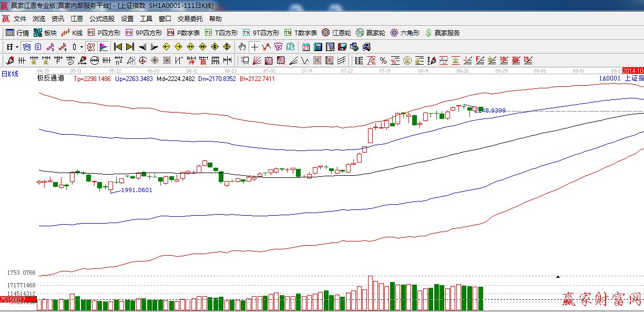Open the calendar icon in toolbar
This screenshot has width=644, height=312.
[x=305, y=47]
